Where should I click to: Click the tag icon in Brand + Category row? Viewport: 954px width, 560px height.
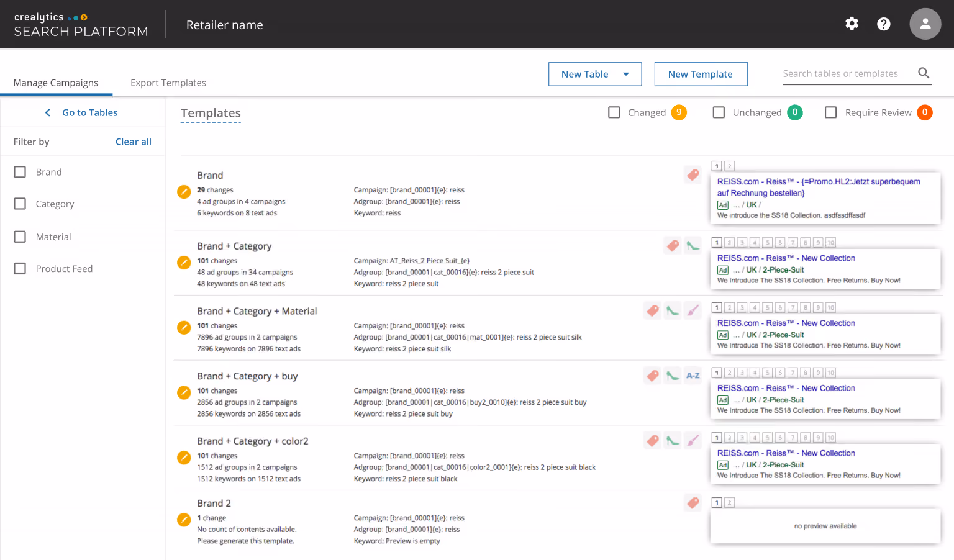coord(673,246)
